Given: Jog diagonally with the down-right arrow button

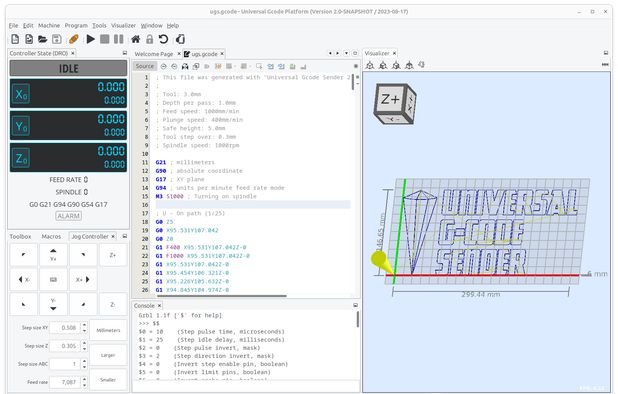Looking at the screenshot, I should point(83,304).
